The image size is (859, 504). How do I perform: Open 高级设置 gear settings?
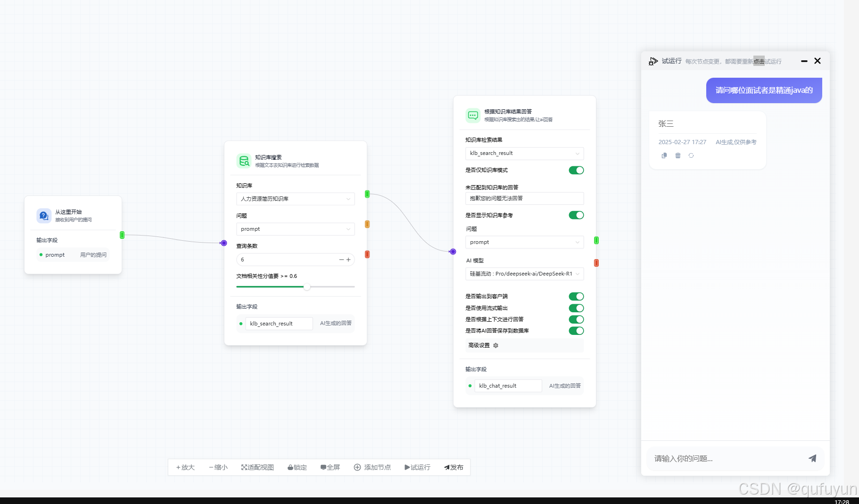[496, 345]
